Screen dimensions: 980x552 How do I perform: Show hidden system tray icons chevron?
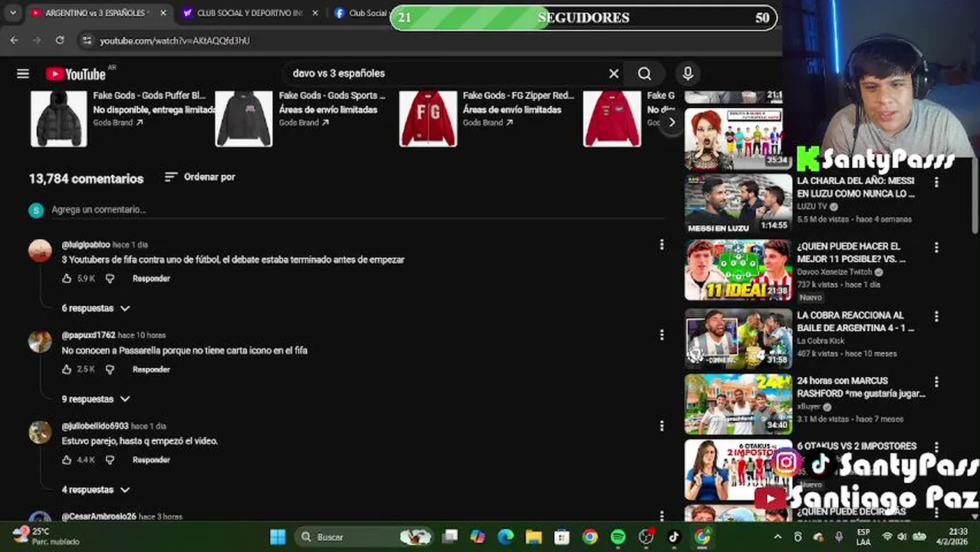click(778, 537)
